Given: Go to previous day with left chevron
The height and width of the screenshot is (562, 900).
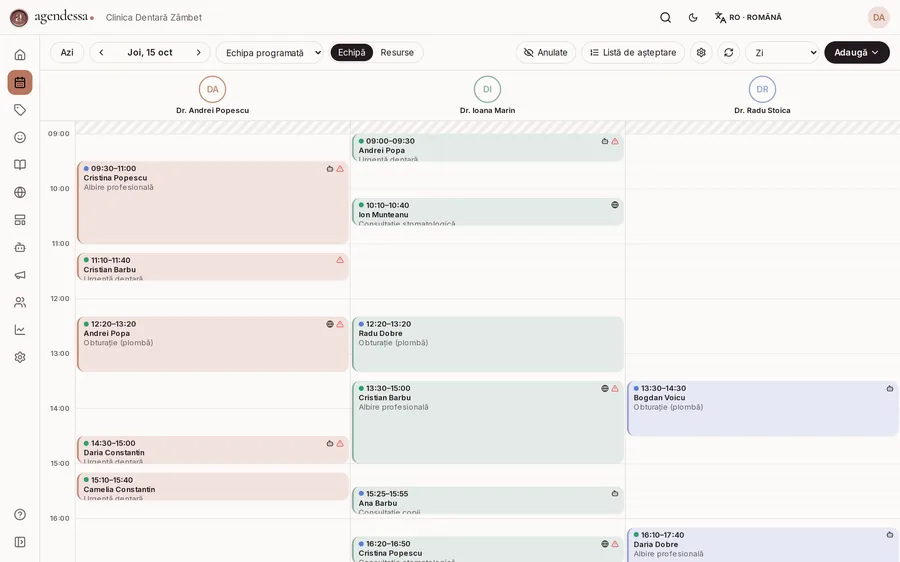Looking at the screenshot, I should (x=101, y=52).
